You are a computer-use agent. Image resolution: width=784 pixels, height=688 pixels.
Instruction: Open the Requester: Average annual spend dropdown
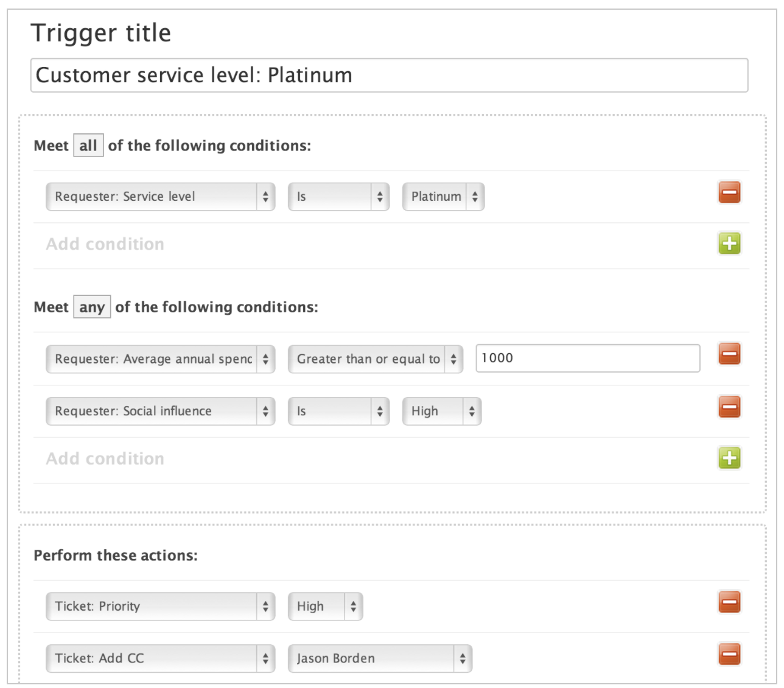point(160,359)
